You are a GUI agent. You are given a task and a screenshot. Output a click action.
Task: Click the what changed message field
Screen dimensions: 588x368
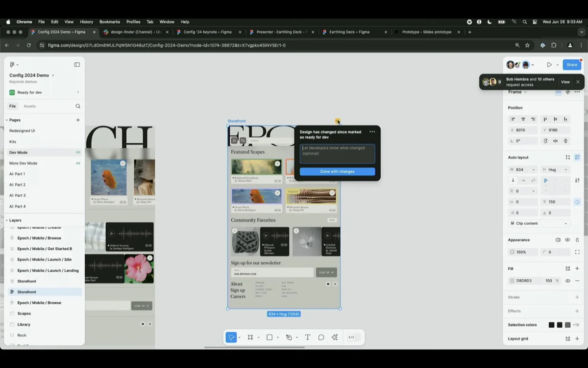(x=337, y=154)
